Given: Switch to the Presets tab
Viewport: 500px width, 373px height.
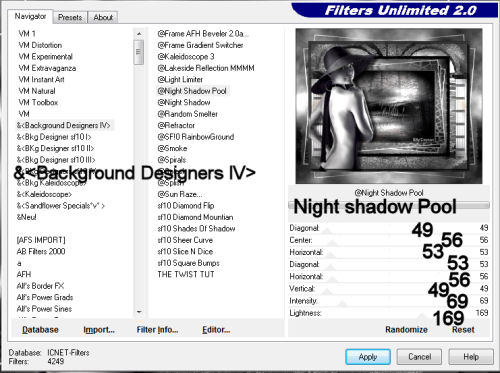Looking at the screenshot, I should (x=70, y=17).
